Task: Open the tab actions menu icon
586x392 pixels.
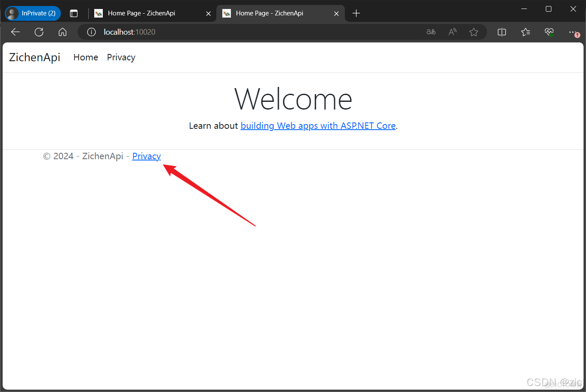Action: coord(74,13)
